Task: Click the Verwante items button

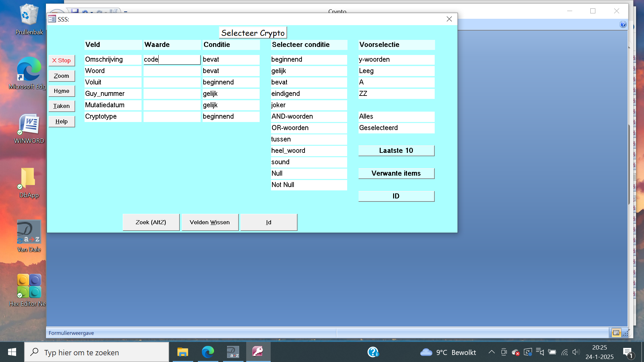Action: [396, 173]
